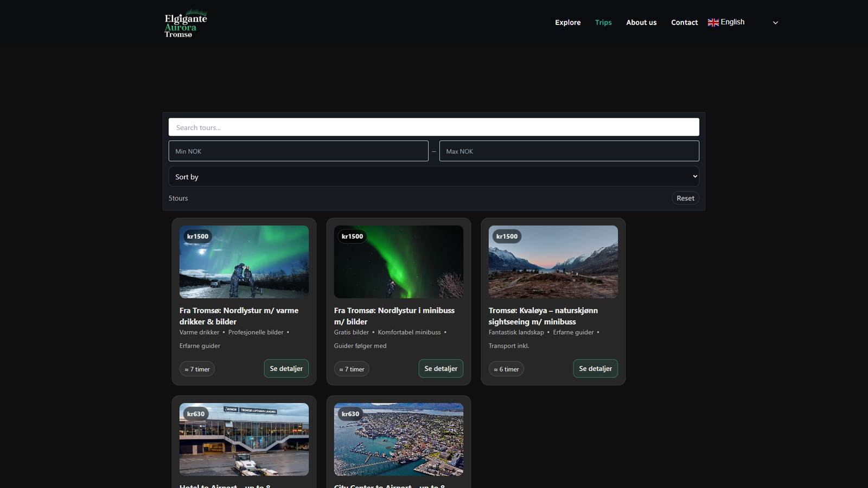Click the Search tours input field

(x=433, y=127)
